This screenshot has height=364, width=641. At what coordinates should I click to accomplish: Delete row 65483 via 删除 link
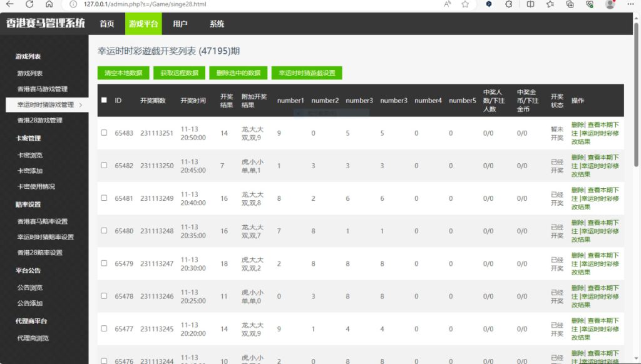(x=578, y=124)
